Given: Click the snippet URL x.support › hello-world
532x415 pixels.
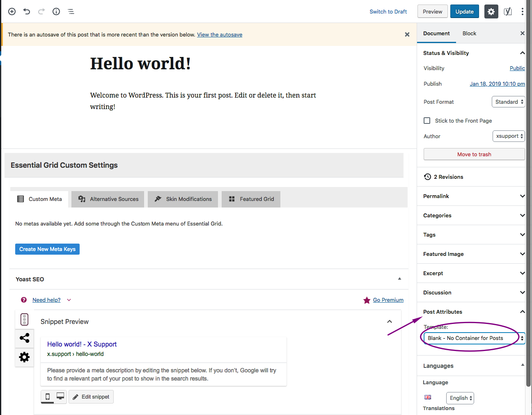Looking at the screenshot, I should (x=75, y=354).
